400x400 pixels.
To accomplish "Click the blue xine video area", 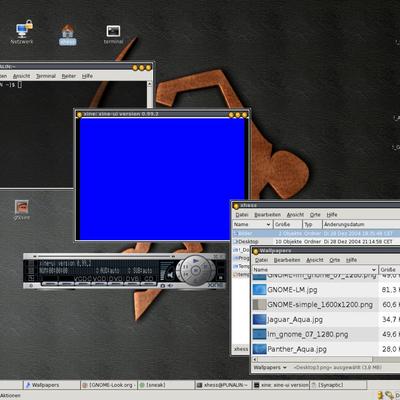I will tap(162, 179).
